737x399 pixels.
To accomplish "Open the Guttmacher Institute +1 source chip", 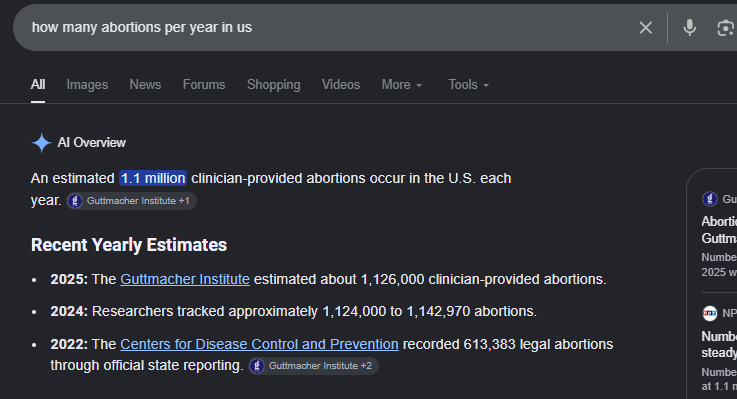I will (x=132, y=201).
